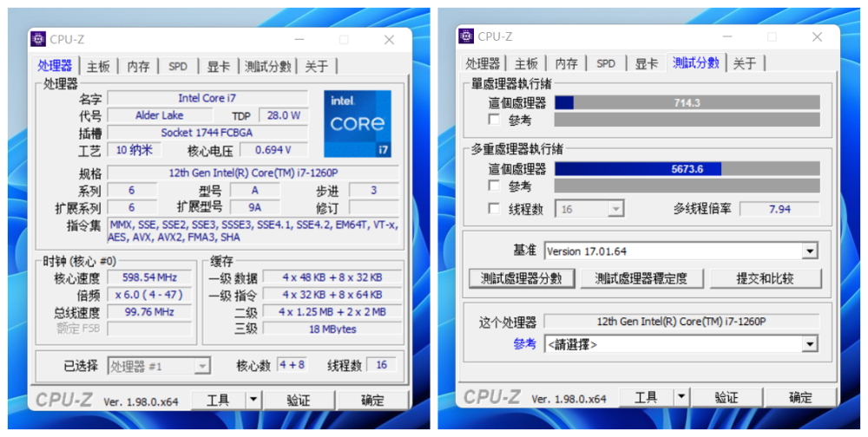
Task: Switch to SPD tab in right window
Action: [x=606, y=63]
